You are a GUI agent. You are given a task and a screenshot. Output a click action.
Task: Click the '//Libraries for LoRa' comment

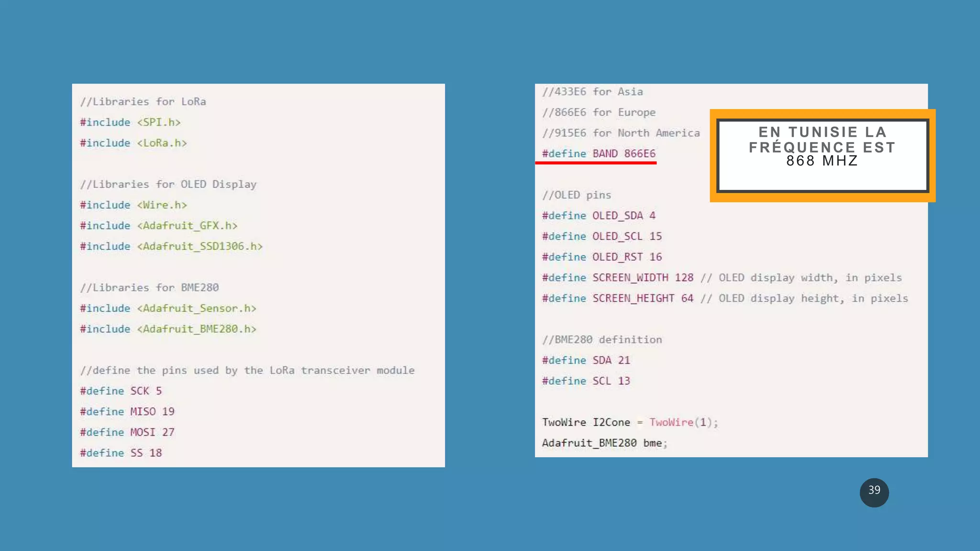coord(143,102)
